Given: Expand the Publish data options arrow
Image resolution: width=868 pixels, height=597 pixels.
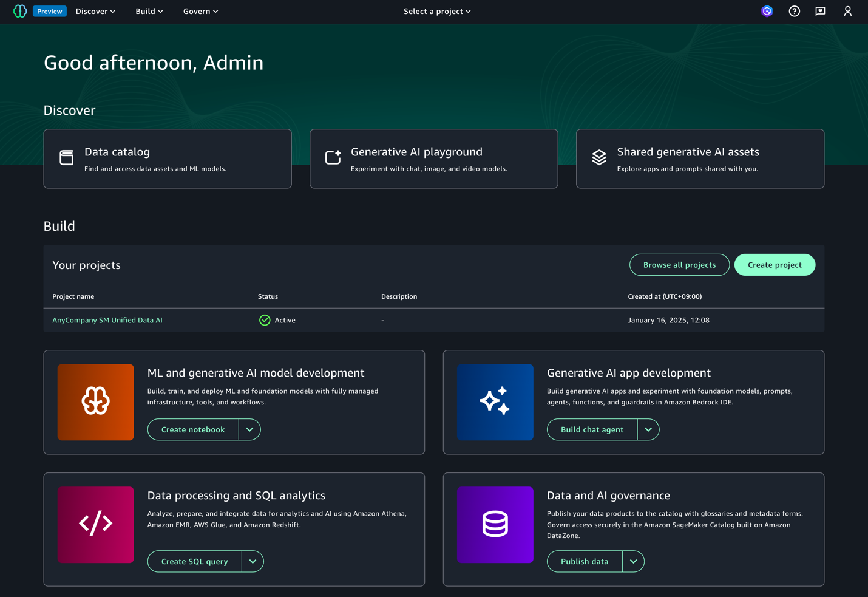Looking at the screenshot, I should [x=633, y=561].
